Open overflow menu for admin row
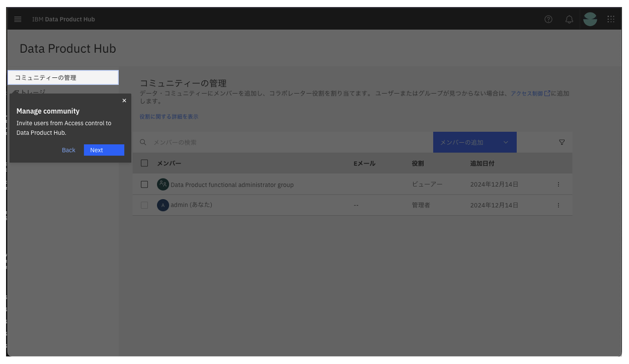Screen dimensions: 629x364 coord(558,205)
